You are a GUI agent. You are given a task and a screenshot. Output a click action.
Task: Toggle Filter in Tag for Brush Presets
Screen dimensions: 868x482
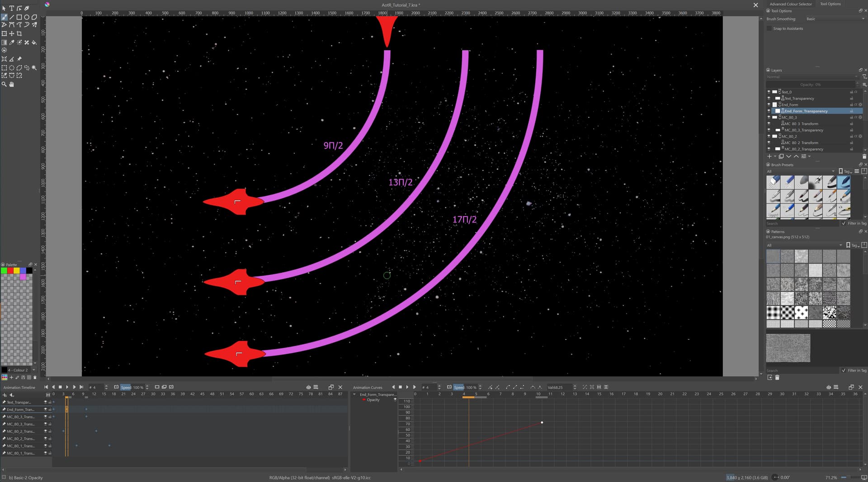click(x=844, y=223)
